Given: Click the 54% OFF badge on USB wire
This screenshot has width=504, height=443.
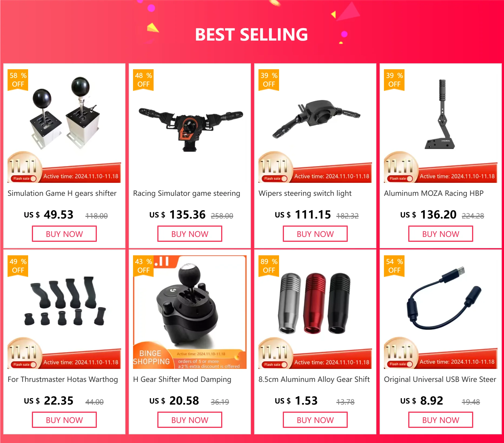Looking at the screenshot, I should tap(394, 266).
